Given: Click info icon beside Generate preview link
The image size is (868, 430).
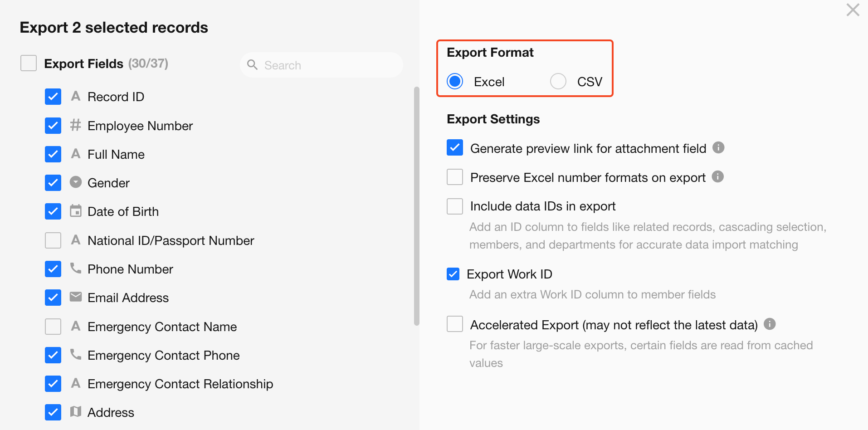Looking at the screenshot, I should coord(718,147).
